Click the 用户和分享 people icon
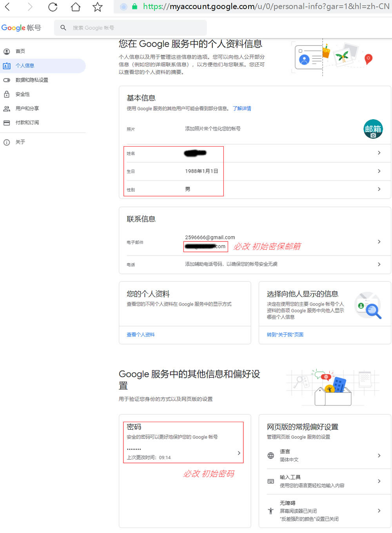This screenshot has width=392, height=533. point(7,109)
